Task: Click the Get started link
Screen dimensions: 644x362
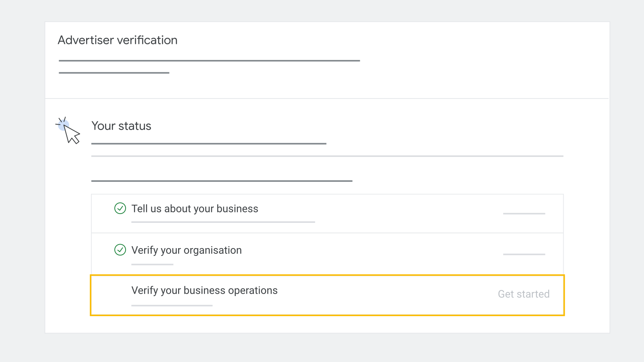Action: point(524,294)
